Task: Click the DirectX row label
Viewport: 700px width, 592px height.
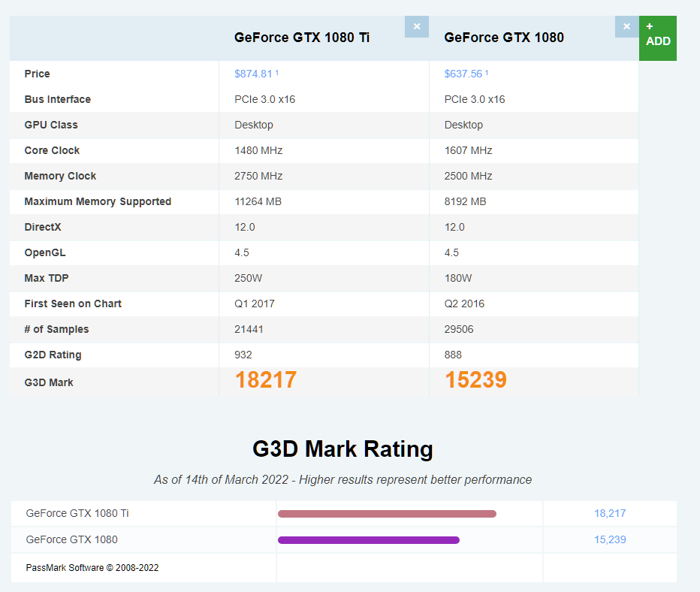Action: pyautogui.click(x=42, y=227)
